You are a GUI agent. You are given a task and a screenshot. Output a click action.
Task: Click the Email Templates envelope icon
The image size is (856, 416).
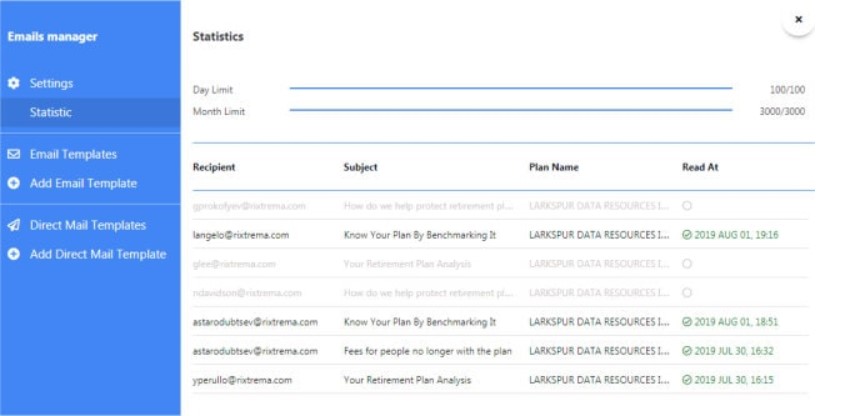click(14, 155)
